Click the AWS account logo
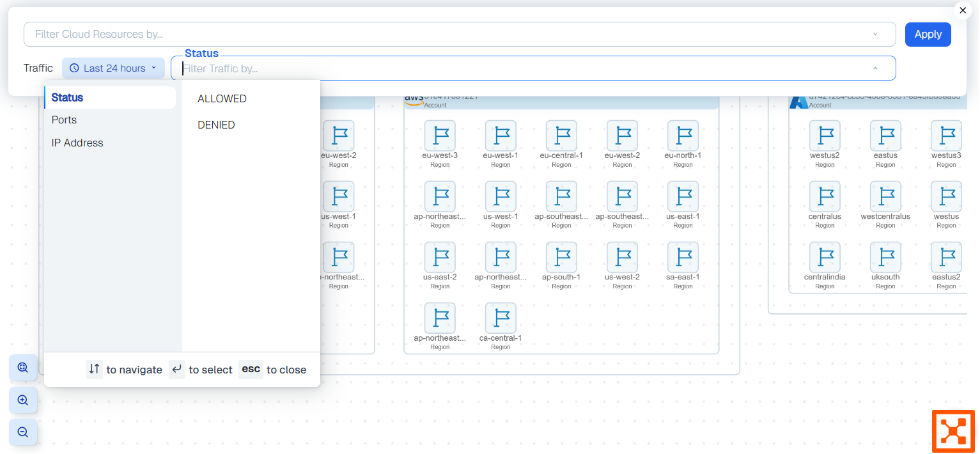The height and width of the screenshot is (454, 980). point(414,100)
